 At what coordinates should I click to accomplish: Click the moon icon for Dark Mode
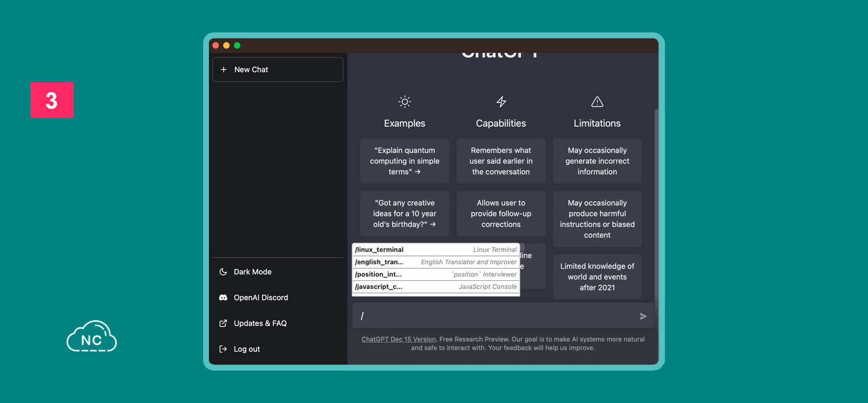[223, 272]
